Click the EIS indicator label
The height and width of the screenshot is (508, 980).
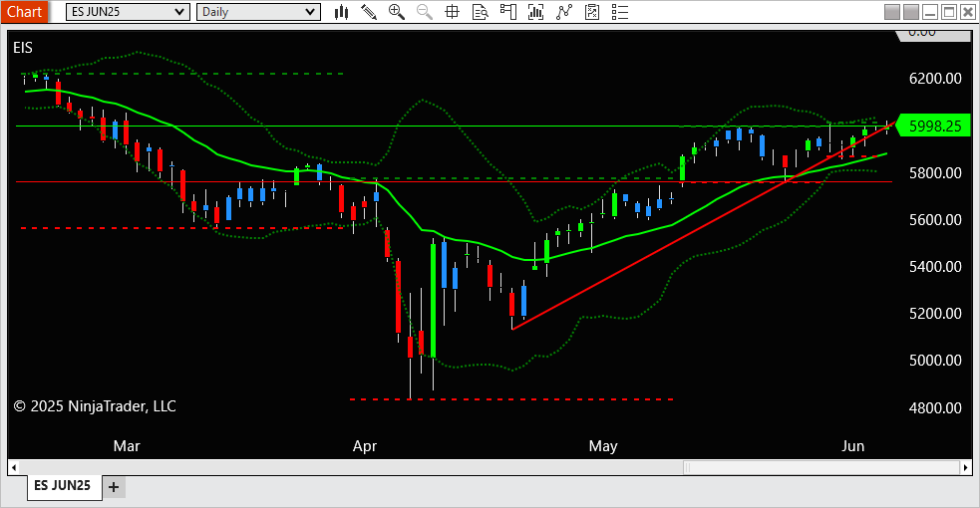pyautogui.click(x=23, y=48)
